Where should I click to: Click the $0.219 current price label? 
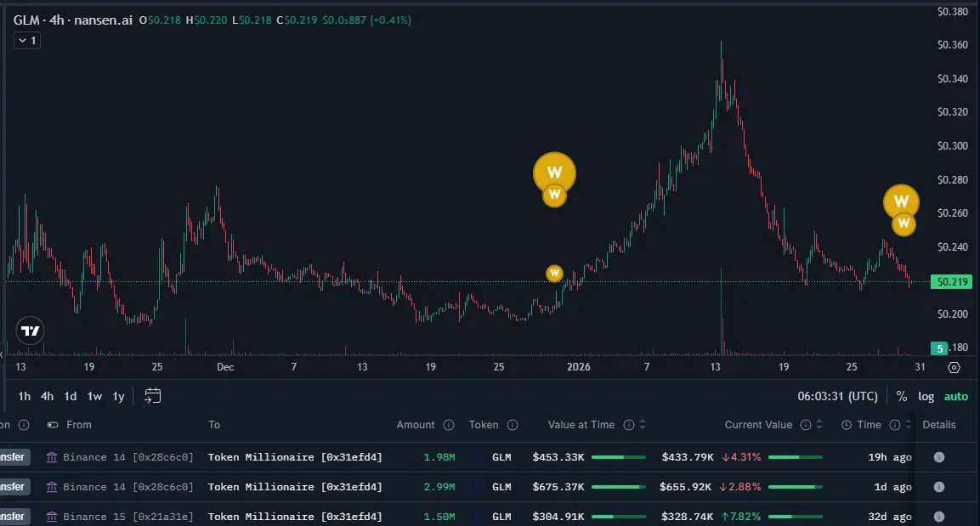point(953,282)
